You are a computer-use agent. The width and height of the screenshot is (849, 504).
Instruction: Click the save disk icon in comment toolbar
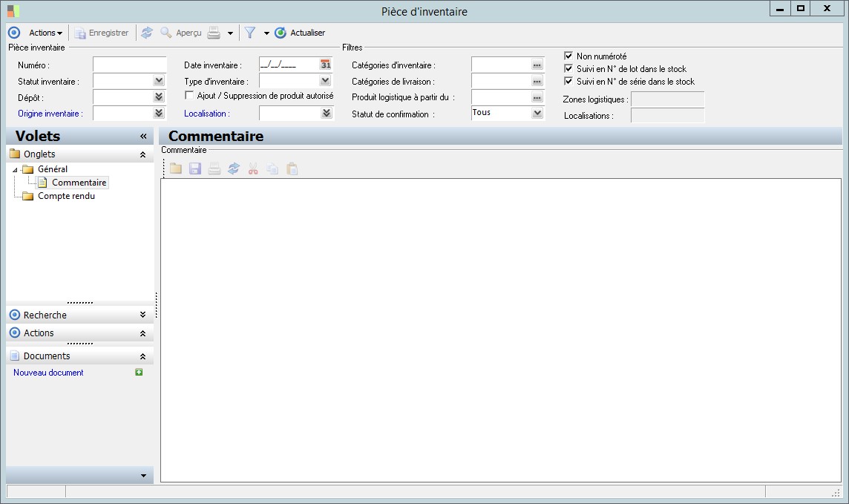pos(195,169)
